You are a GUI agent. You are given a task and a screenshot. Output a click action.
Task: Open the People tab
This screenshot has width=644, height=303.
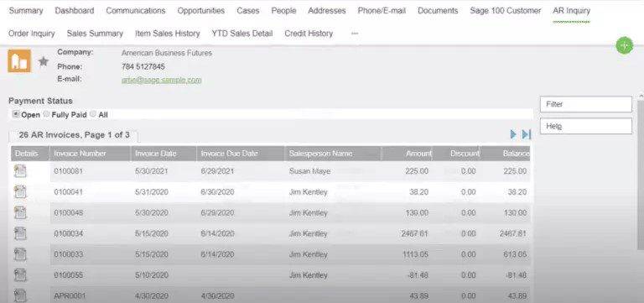tap(283, 11)
